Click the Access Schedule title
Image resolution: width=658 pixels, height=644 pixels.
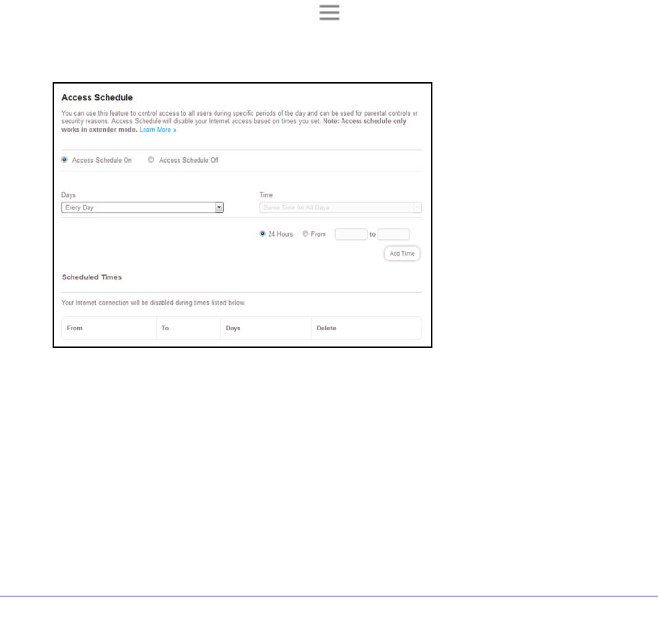[x=97, y=97]
